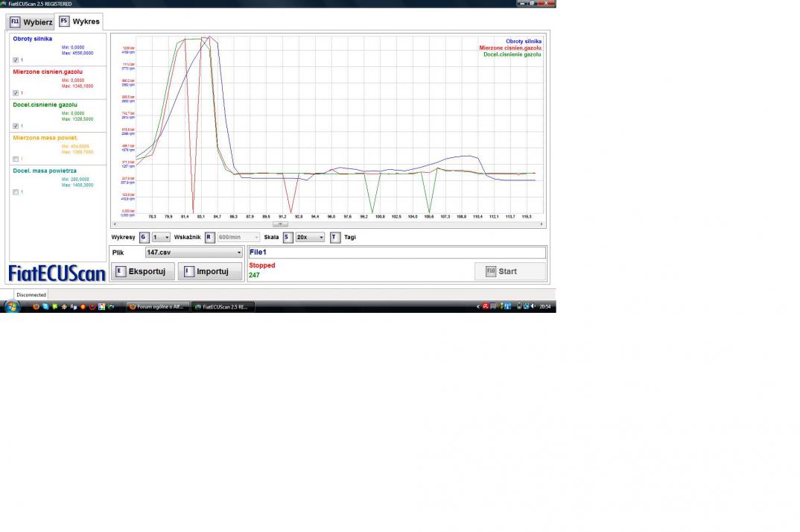Click the green 247 counter value

tap(254, 275)
